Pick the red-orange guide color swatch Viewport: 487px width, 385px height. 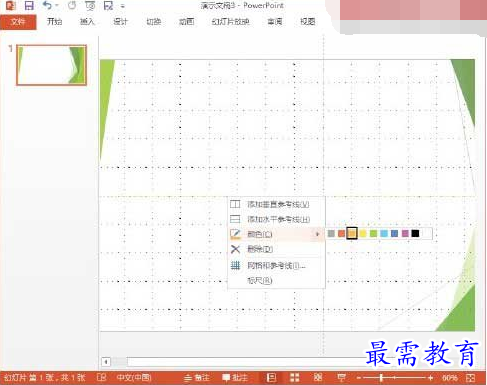click(341, 234)
